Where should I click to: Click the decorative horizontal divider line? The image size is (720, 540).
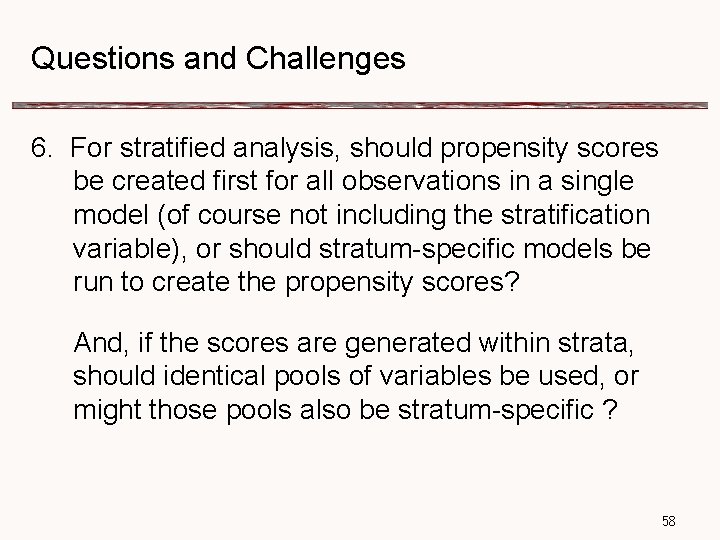point(360,106)
